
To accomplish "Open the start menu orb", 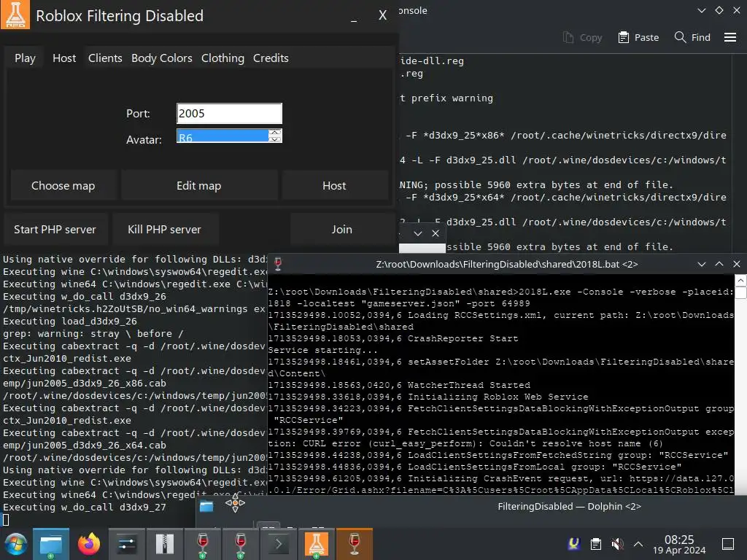I will [16, 544].
